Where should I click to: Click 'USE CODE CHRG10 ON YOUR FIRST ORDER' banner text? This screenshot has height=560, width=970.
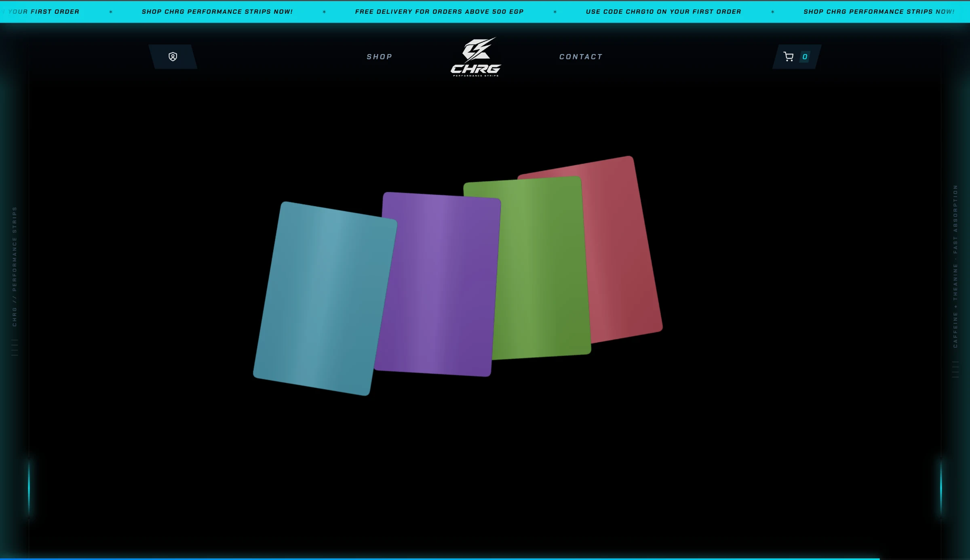pyautogui.click(x=664, y=12)
